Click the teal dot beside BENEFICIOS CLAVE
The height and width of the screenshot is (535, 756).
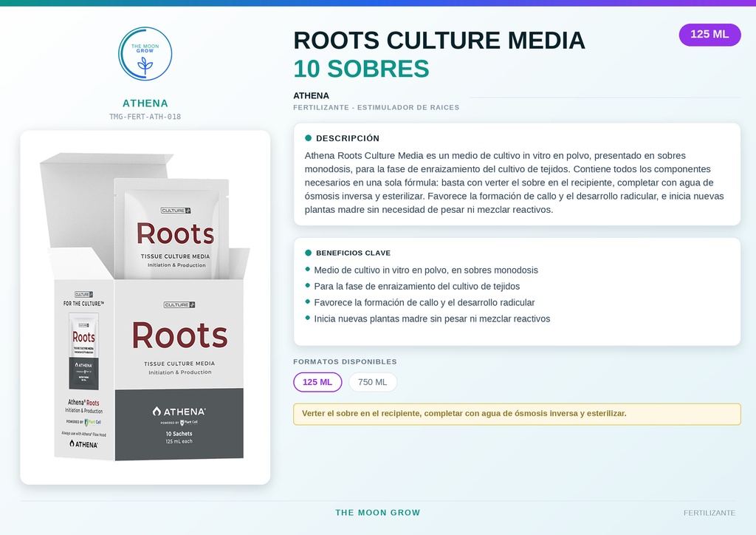[308, 253]
